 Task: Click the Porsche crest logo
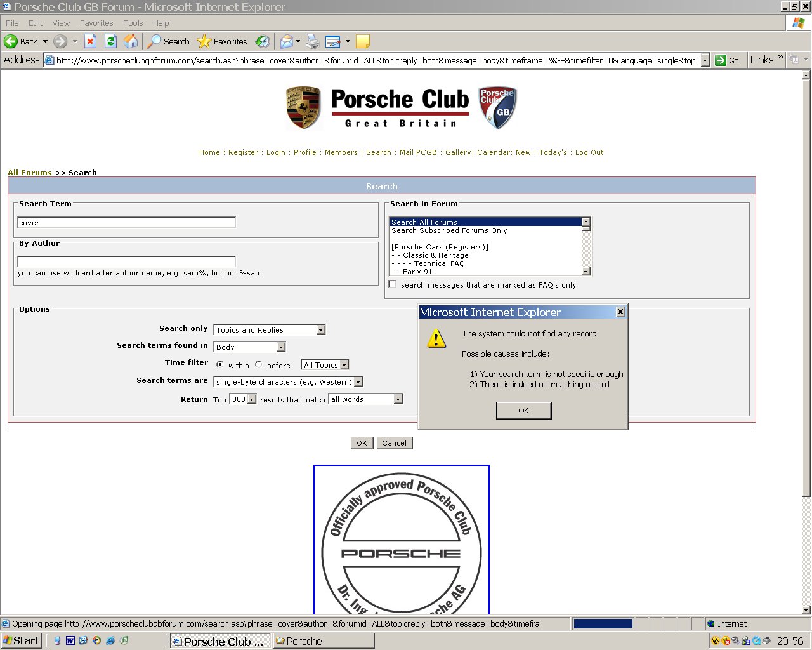coord(303,108)
